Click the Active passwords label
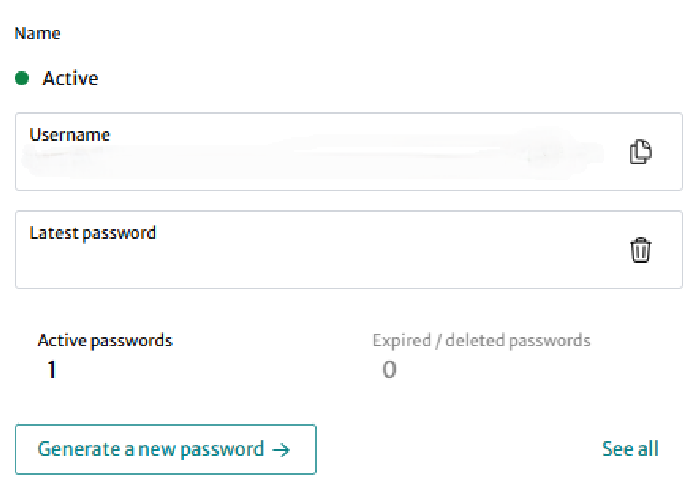Image resolution: width=695 pixels, height=481 pixels. click(105, 340)
